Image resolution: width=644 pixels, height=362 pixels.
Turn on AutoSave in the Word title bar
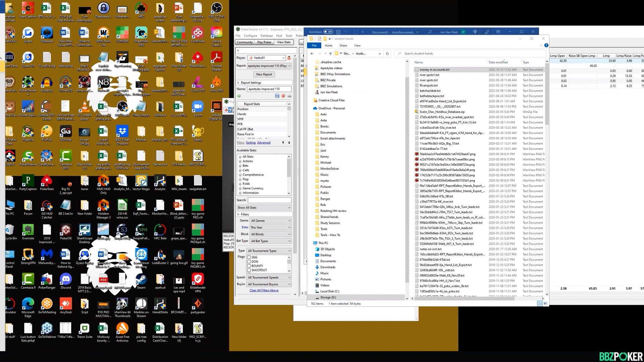click(328, 32)
